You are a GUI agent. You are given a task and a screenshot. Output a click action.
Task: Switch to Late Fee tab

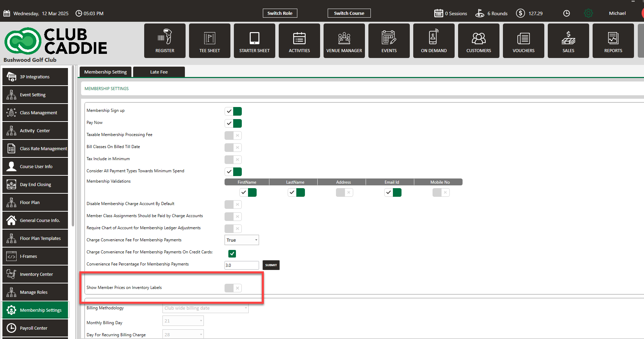(159, 72)
